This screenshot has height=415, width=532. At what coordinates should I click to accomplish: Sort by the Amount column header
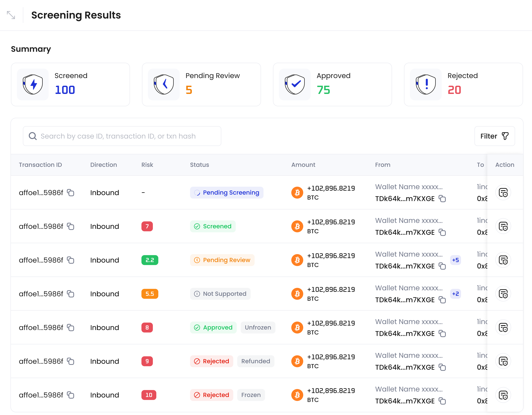[x=303, y=165]
